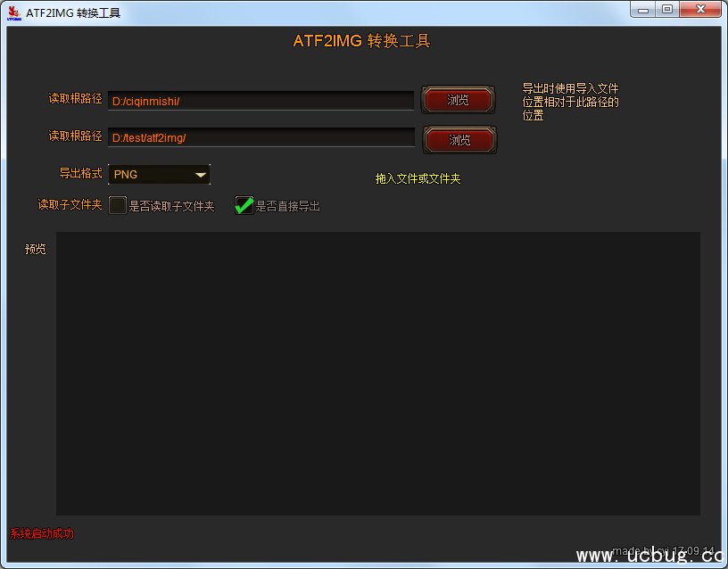Click 浏览 button beside D:/ciqinmishi/ path
This screenshot has height=569, width=728.
(458, 100)
